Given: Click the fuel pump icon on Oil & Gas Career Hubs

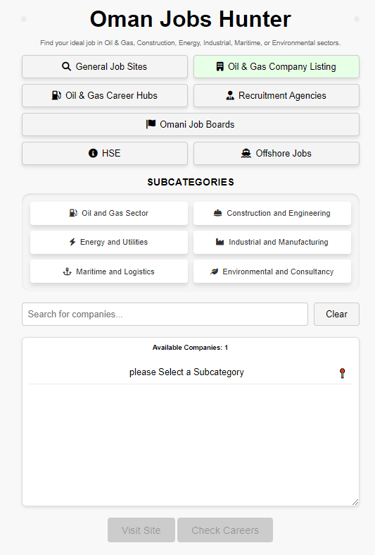Looking at the screenshot, I should coord(56,96).
